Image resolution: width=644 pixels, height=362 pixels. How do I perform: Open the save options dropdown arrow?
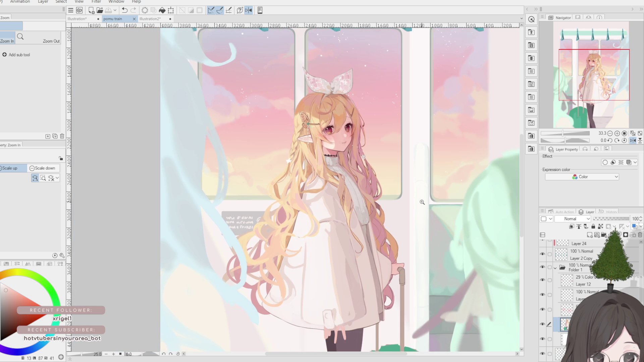(115, 10)
